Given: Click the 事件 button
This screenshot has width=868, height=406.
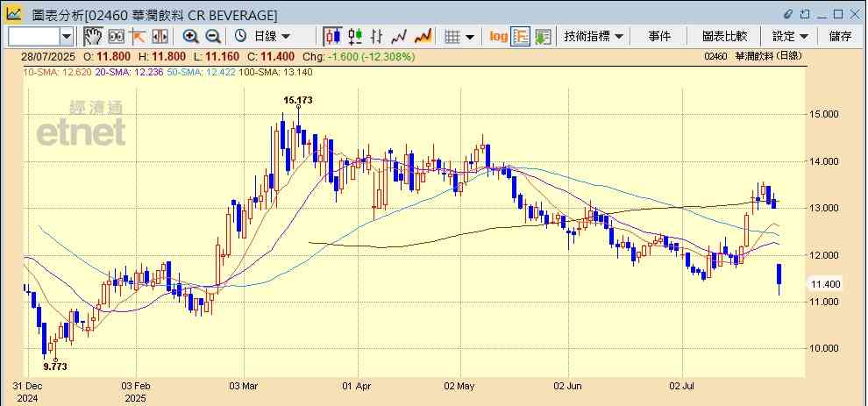Looking at the screenshot, I should 659,37.
